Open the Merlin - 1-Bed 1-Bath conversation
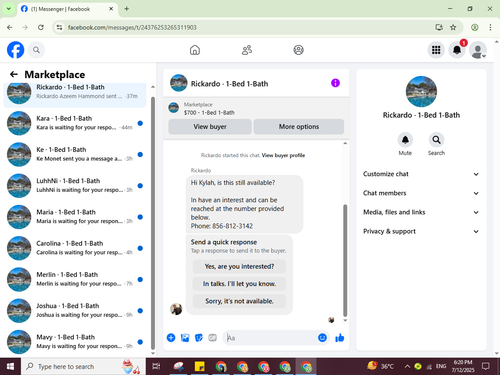This screenshot has width=500, height=375. [x=75, y=279]
